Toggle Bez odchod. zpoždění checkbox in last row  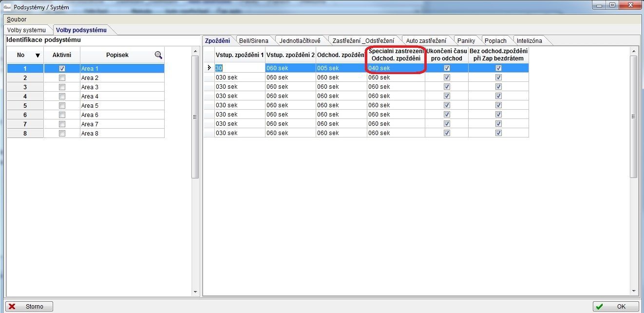(x=498, y=133)
